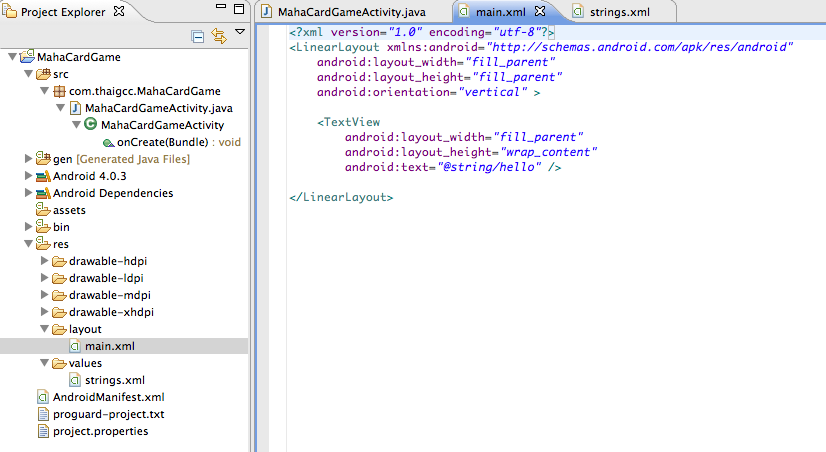Toggle Link with Editor icon

(x=219, y=36)
